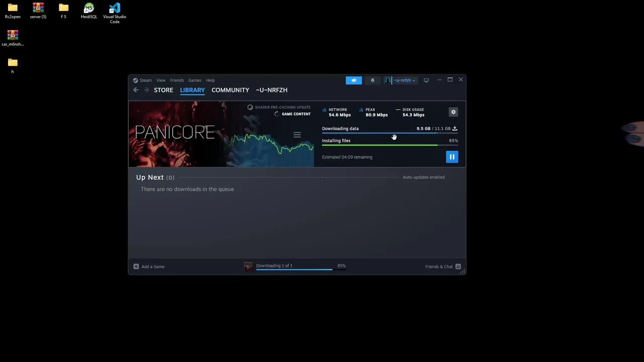Open the notifications bell
Screen dimensions: 644x362
[x=373, y=80]
